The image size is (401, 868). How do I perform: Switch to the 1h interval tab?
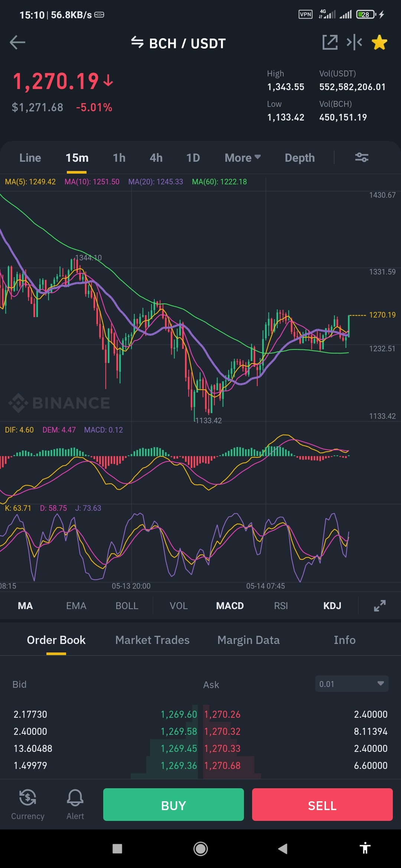119,158
